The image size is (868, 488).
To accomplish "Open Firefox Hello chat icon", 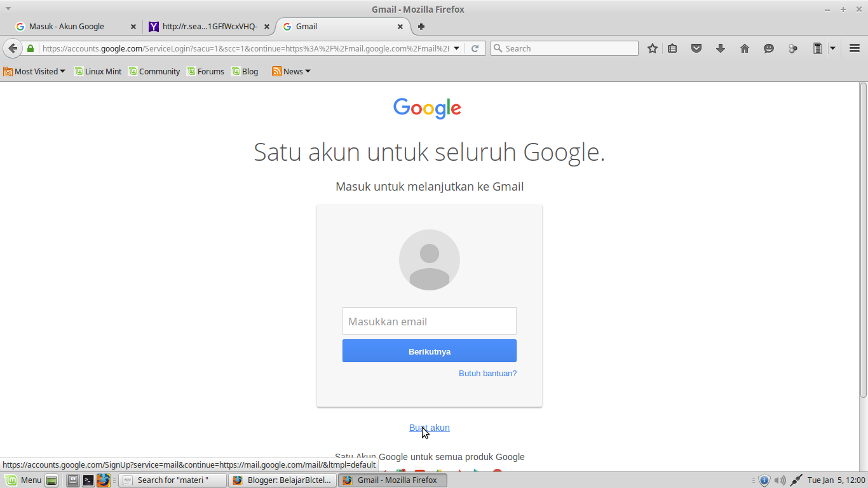I will pyautogui.click(x=769, y=48).
